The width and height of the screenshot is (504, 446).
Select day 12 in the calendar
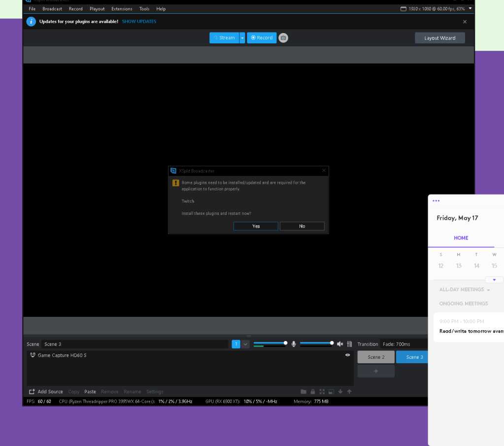pos(440,266)
